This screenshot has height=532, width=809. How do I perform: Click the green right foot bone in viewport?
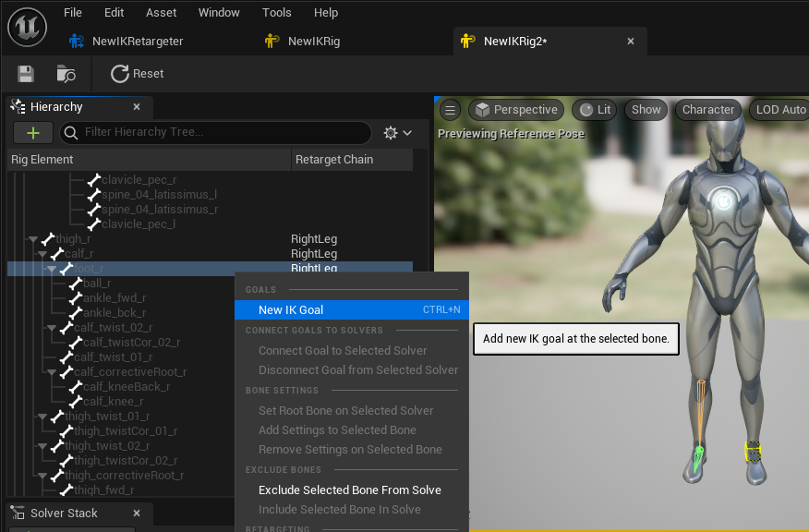(x=697, y=460)
